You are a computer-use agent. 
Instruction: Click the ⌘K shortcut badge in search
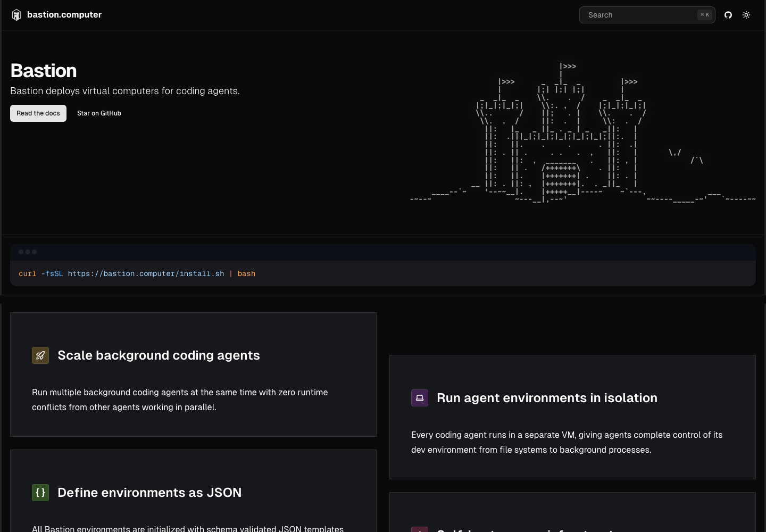click(x=705, y=15)
